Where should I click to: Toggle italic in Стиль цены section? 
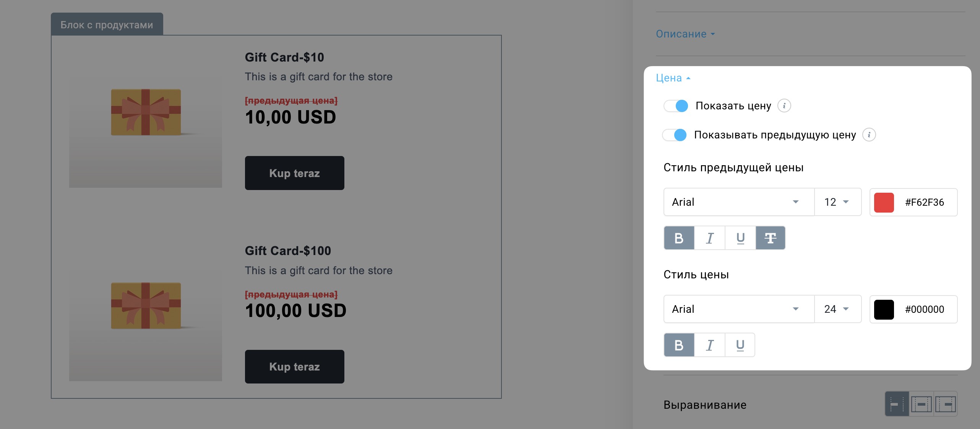pos(709,345)
